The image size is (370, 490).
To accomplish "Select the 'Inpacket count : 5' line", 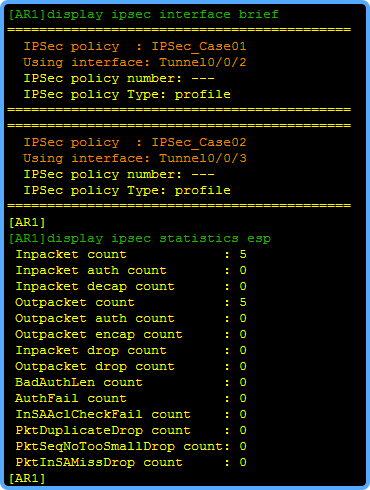I will 131,255.
